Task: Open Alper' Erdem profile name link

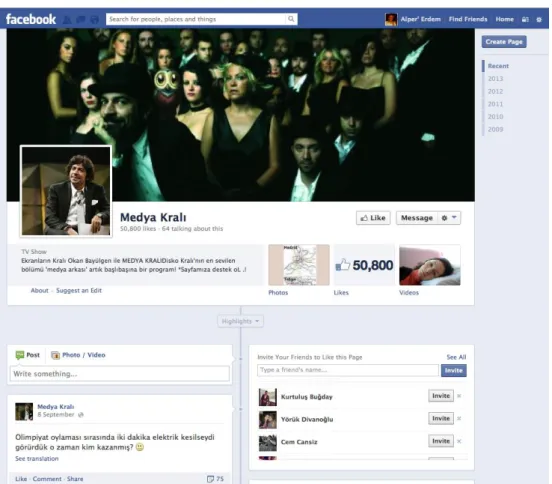Action: coord(421,19)
